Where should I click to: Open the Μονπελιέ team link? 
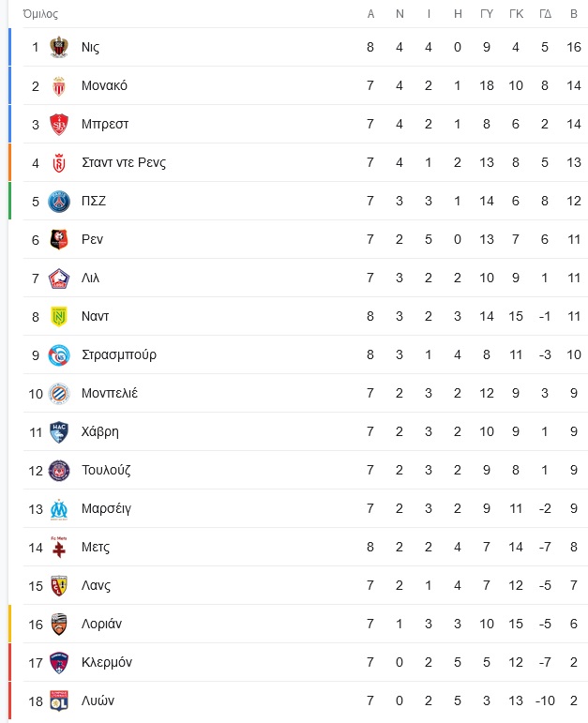pos(110,393)
